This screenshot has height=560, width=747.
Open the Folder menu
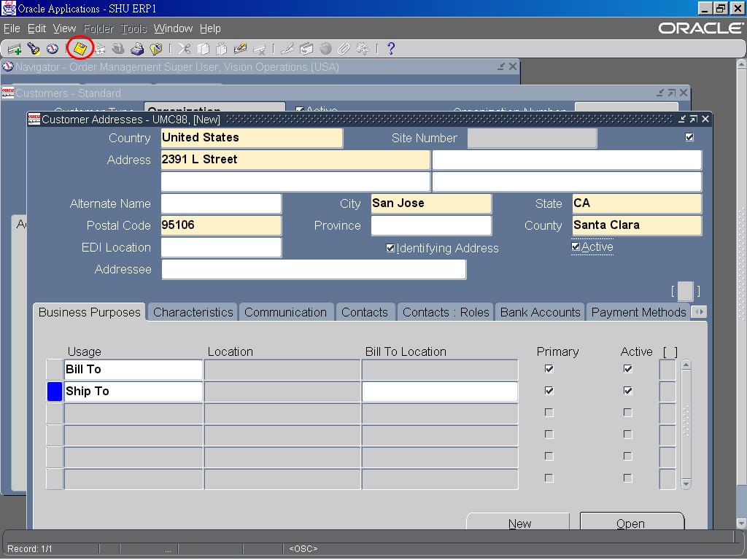[98, 28]
